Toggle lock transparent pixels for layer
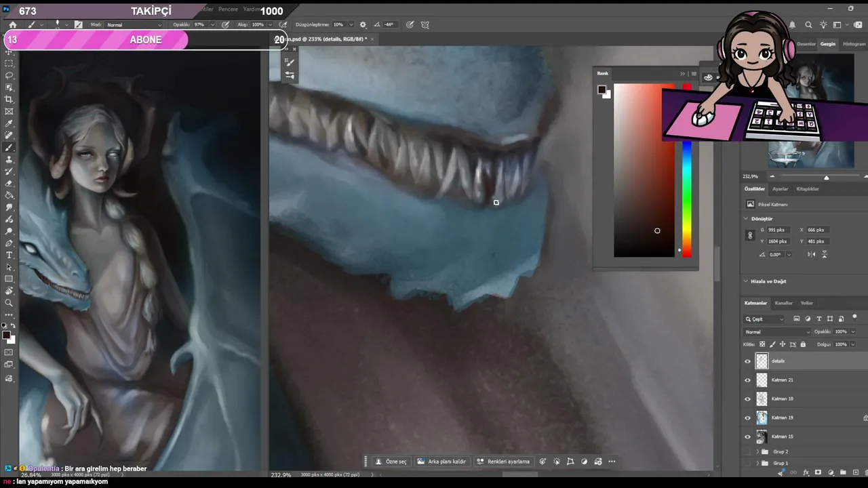 coord(762,344)
